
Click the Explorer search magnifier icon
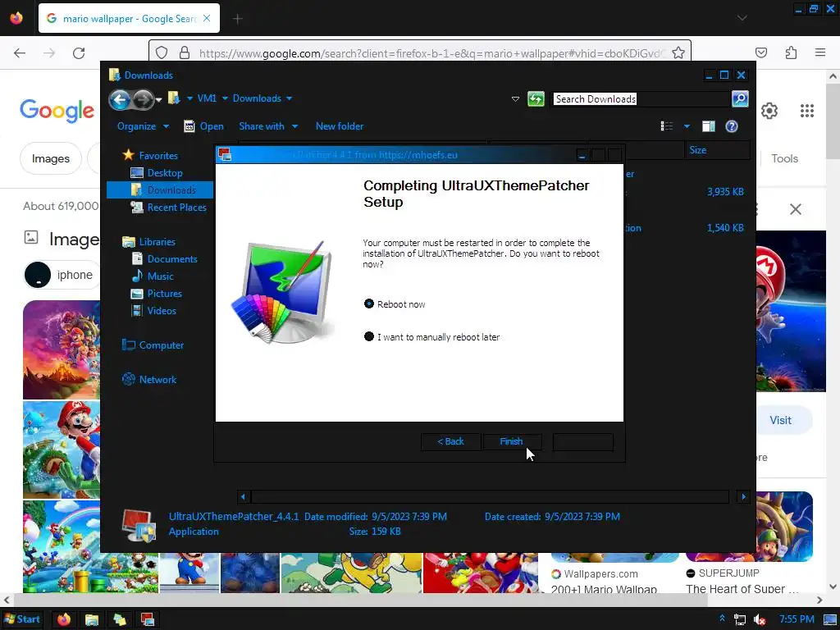[x=740, y=99]
